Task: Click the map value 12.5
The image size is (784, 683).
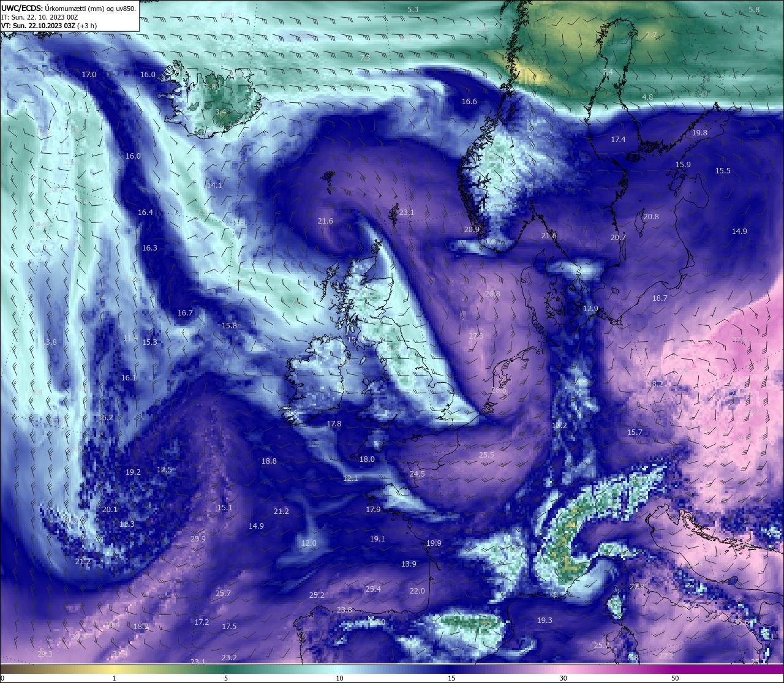Action: (164, 470)
